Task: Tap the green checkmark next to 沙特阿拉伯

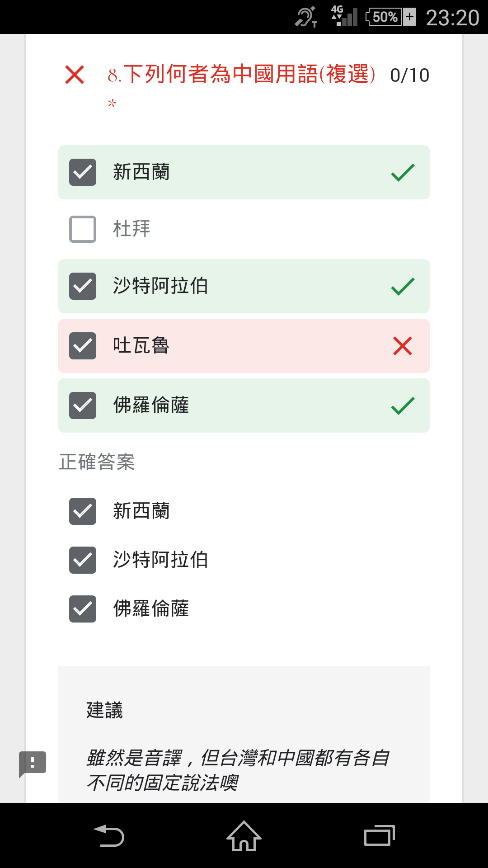Action: (403, 286)
